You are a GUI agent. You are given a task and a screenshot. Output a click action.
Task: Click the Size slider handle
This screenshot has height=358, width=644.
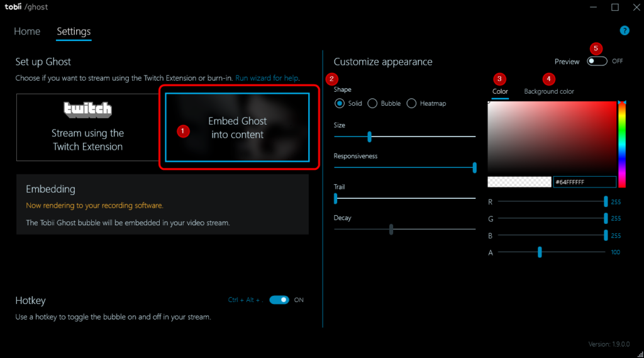369,137
